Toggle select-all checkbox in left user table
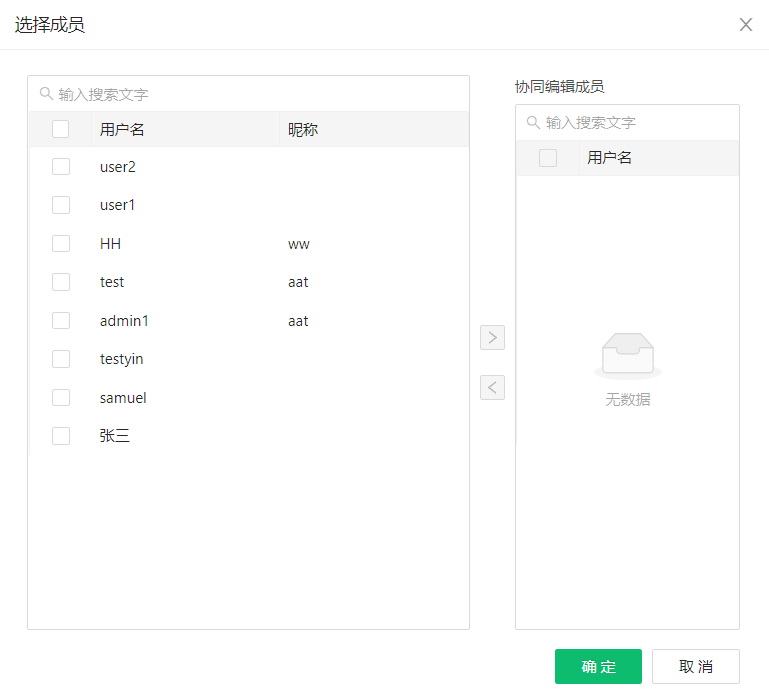 click(x=61, y=129)
